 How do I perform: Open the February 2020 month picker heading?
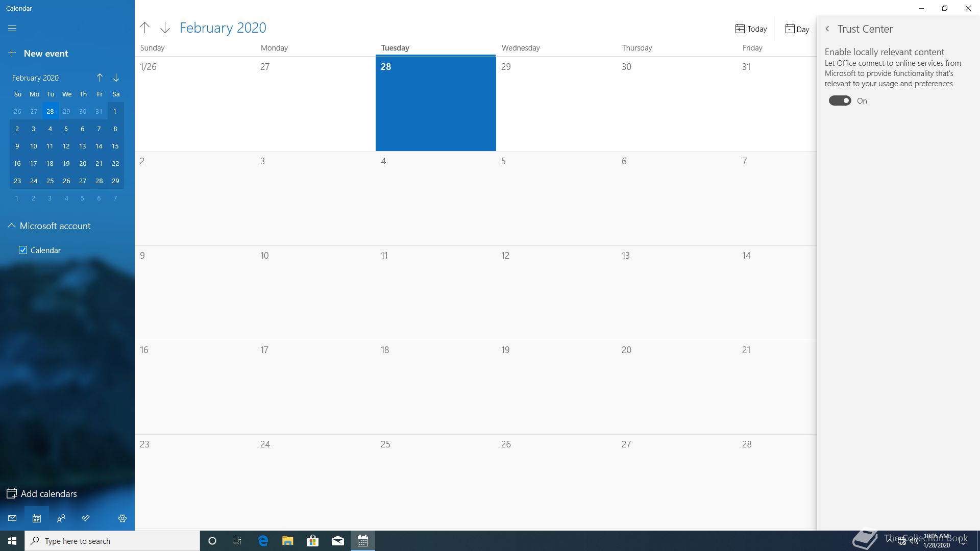(x=223, y=28)
